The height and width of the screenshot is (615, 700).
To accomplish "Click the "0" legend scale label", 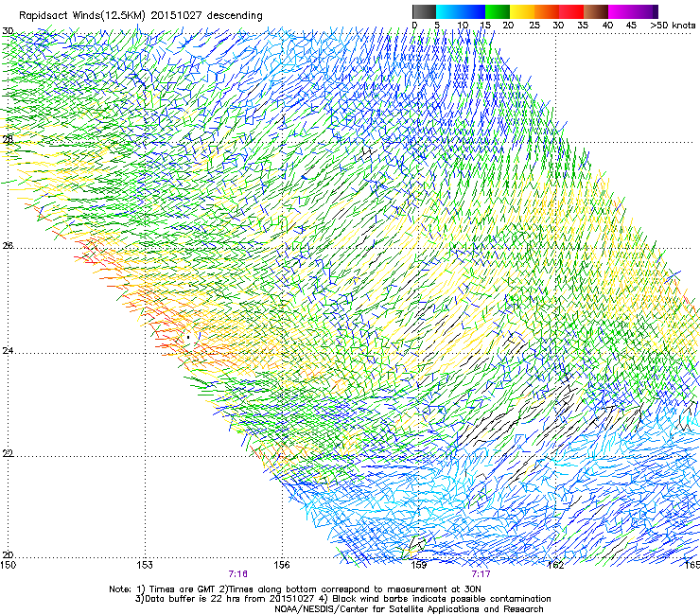I will click(x=414, y=26).
